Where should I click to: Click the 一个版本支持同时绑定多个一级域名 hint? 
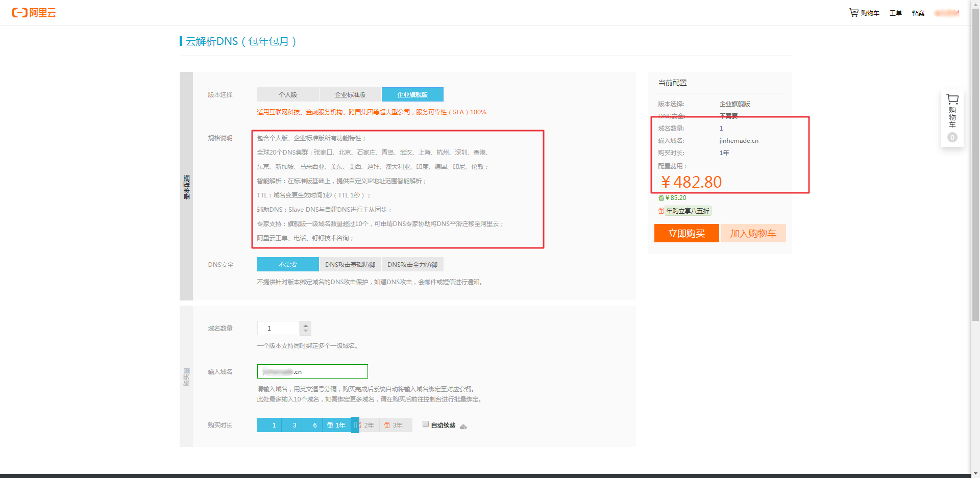point(308,346)
